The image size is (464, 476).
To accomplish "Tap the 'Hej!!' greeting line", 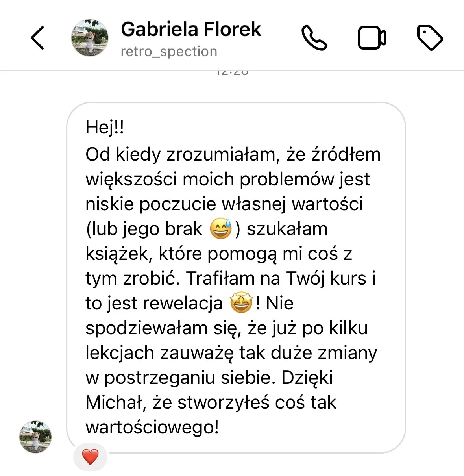I will tap(105, 128).
